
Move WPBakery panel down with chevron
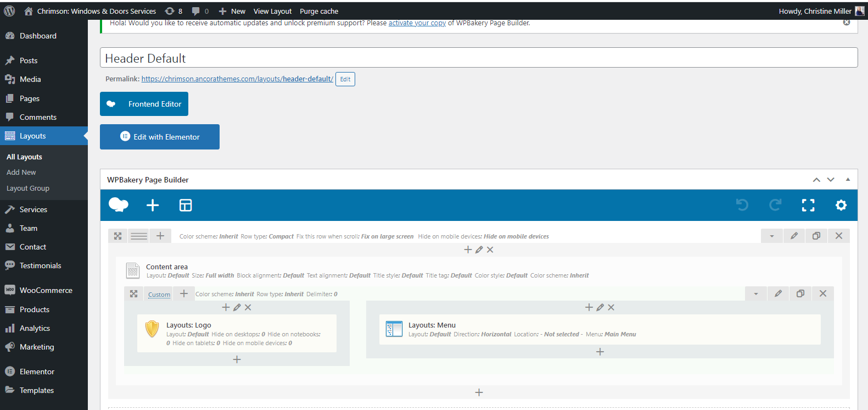pos(831,180)
